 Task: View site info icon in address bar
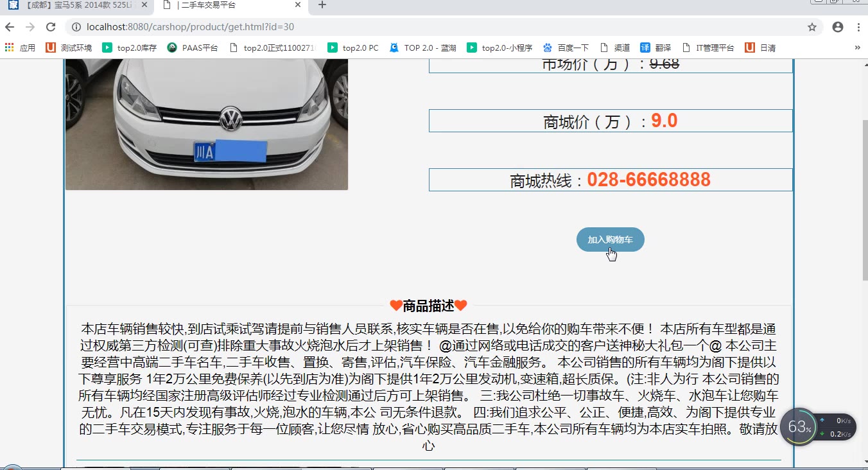[76, 27]
